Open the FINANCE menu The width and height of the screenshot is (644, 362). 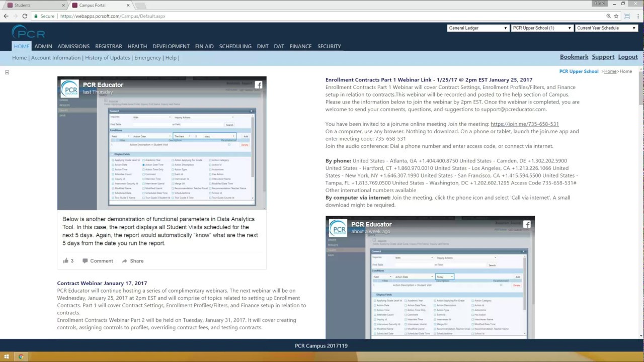tap(301, 46)
